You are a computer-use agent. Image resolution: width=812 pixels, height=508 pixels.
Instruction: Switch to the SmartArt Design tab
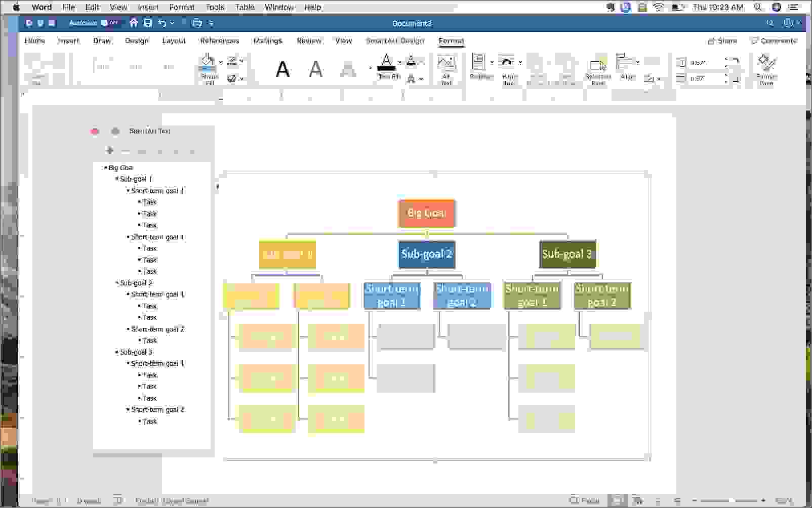[395, 41]
